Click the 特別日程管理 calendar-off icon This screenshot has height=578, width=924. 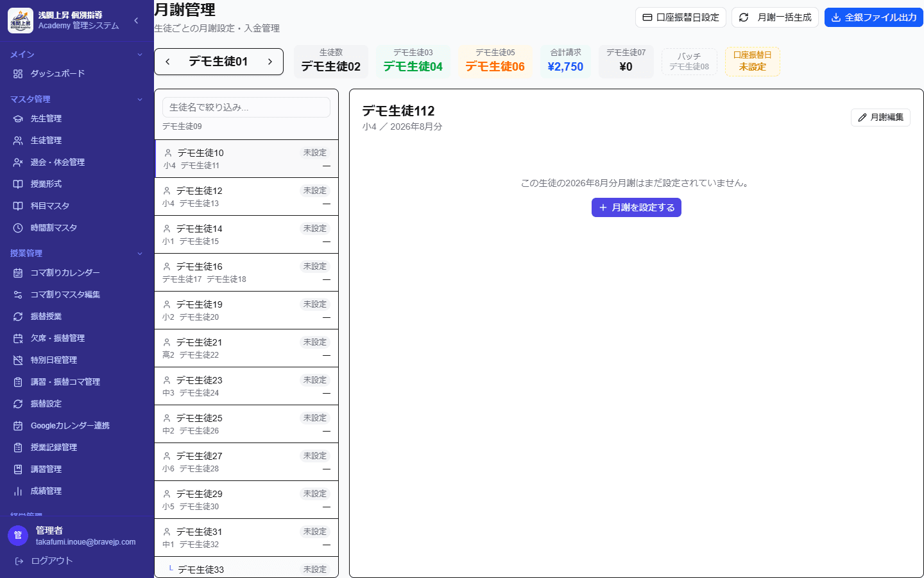[18, 360]
